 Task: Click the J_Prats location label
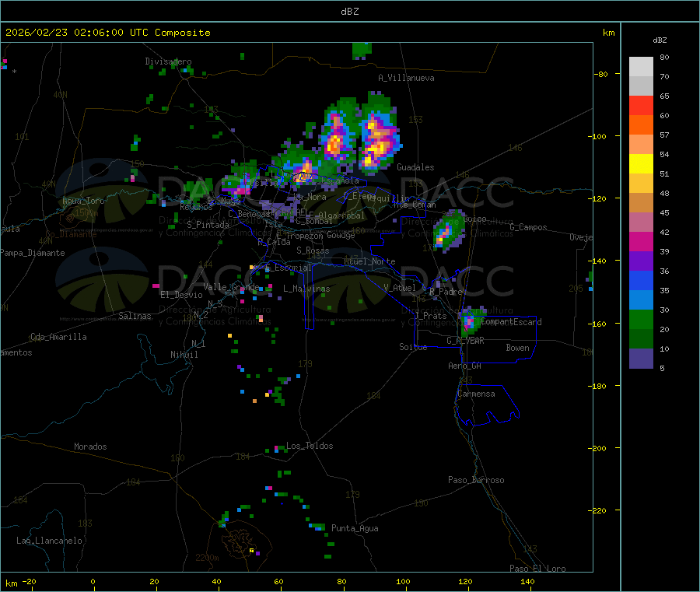click(x=431, y=316)
